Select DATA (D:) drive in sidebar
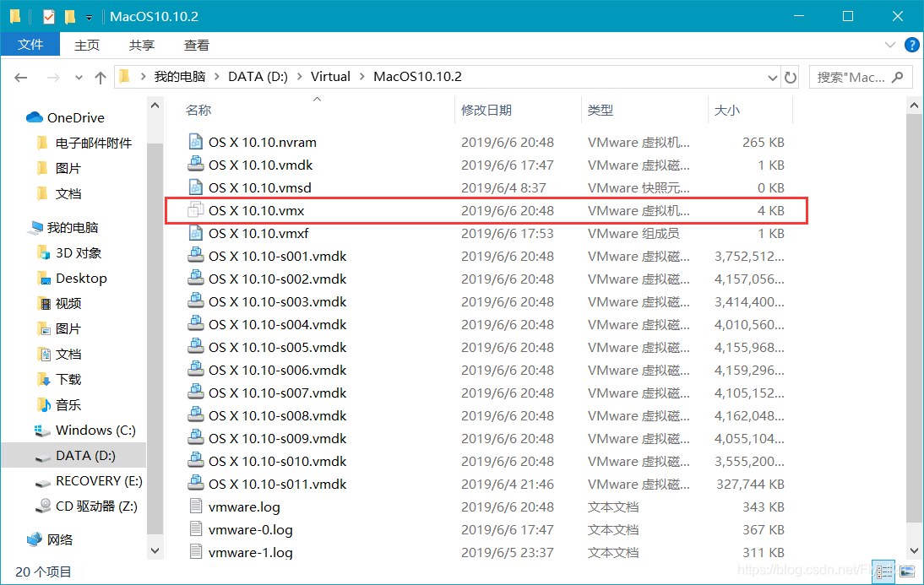The image size is (924, 585). click(x=85, y=455)
